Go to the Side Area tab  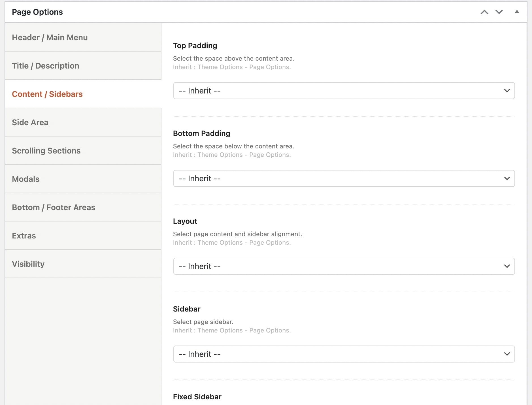(x=30, y=122)
